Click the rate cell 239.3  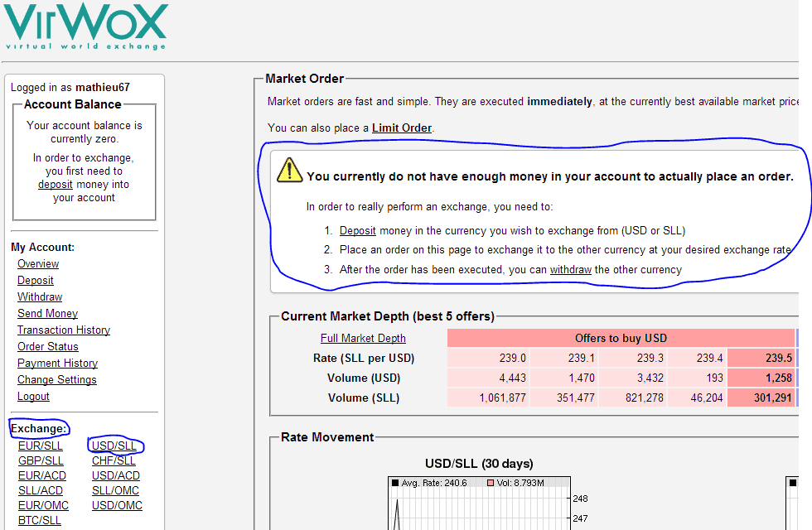632,358
